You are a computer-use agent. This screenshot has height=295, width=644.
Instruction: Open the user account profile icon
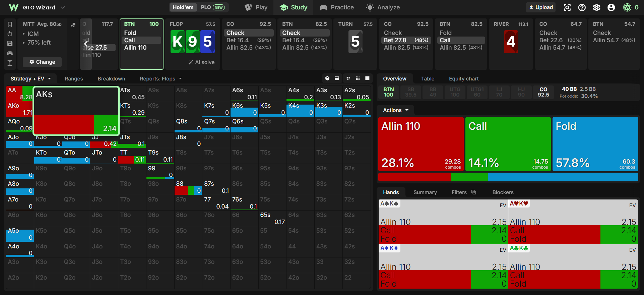click(611, 7)
